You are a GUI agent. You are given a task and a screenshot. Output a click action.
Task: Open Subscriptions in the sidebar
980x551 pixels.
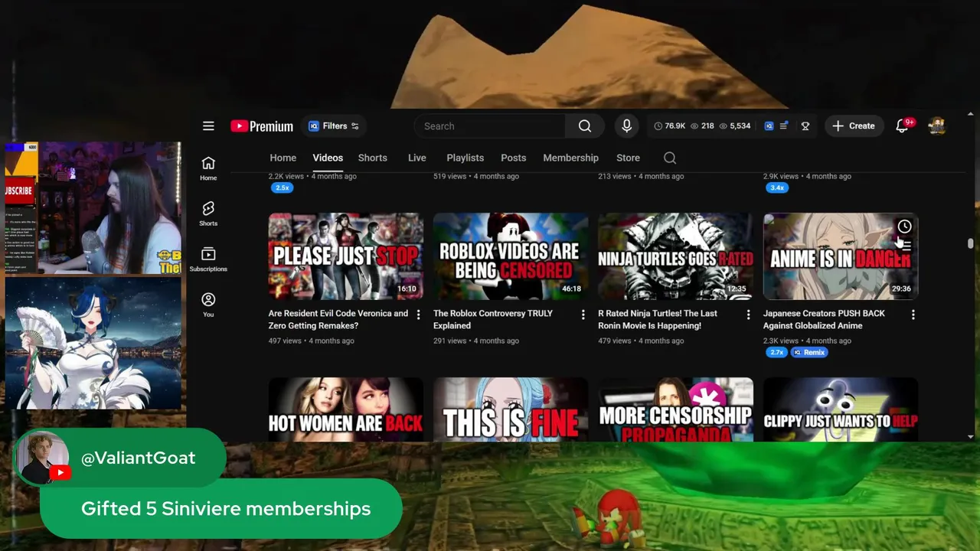click(x=208, y=259)
